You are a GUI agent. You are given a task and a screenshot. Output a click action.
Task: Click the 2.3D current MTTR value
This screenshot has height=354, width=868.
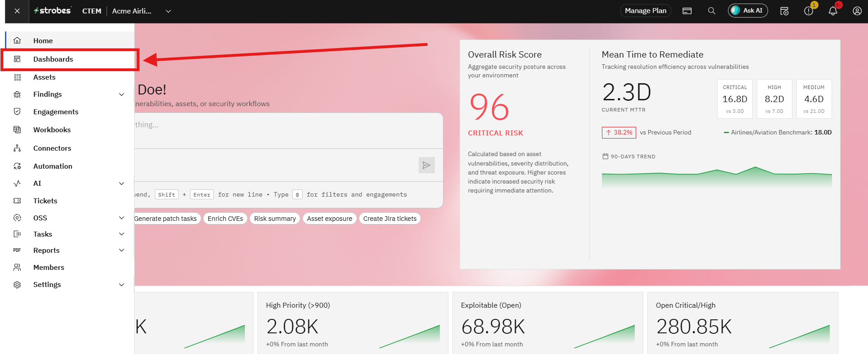tap(627, 92)
